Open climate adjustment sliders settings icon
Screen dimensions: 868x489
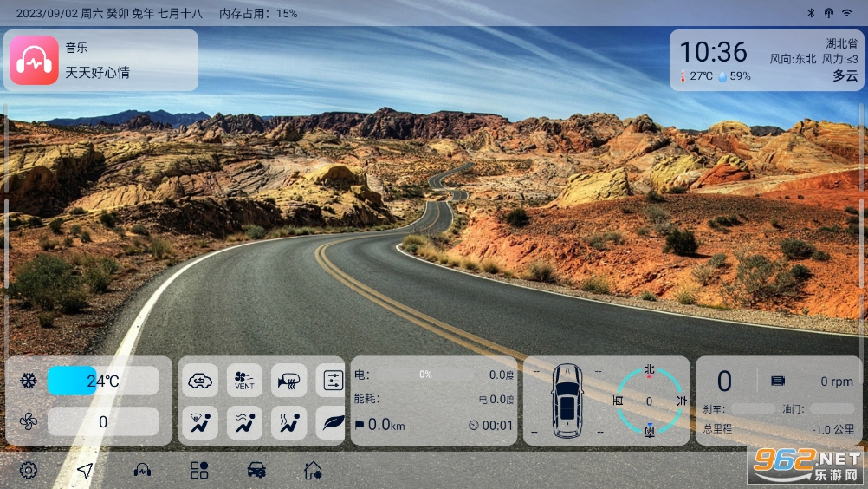[331, 381]
